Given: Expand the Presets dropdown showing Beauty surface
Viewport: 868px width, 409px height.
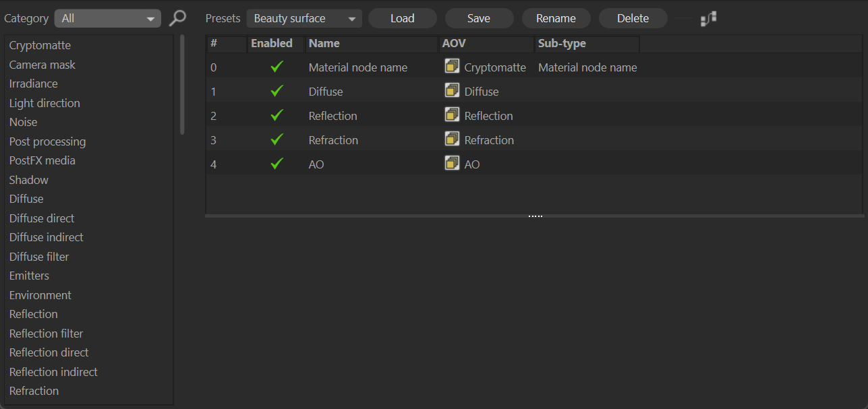Looking at the screenshot, I should [x=303, y=19].
